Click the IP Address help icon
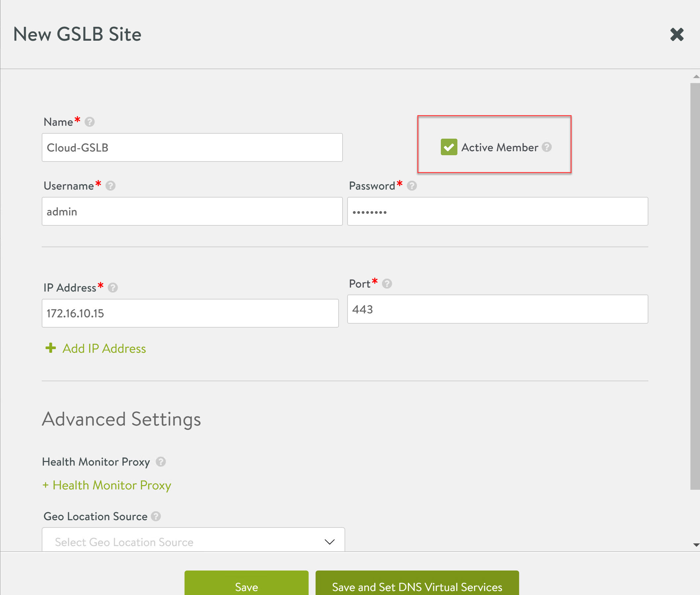The image size is (700, 595). coord(113,287)
